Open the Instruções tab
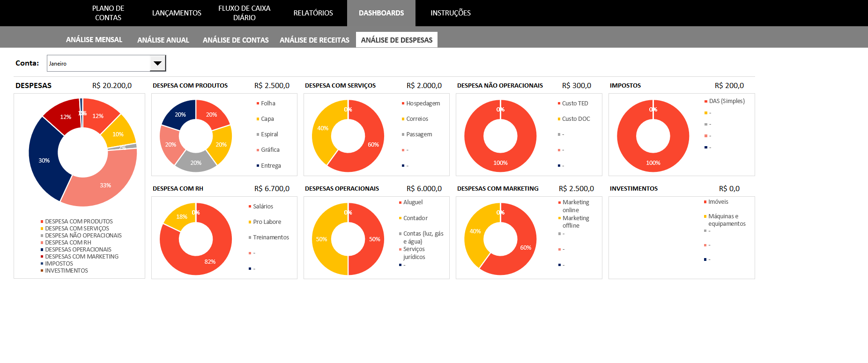Image resolution: width=868 pixels, height=363 pixels. pyautogui.click(x=450, y=13)
